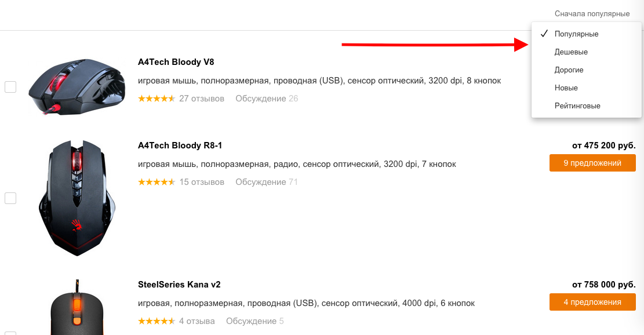The image size is (644, 335).
Task: Open SteelSeries Kana v2 title link
Action: 179,285
